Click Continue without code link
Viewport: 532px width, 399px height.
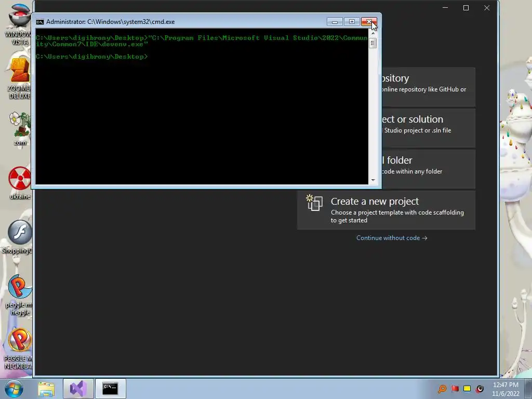392,238
